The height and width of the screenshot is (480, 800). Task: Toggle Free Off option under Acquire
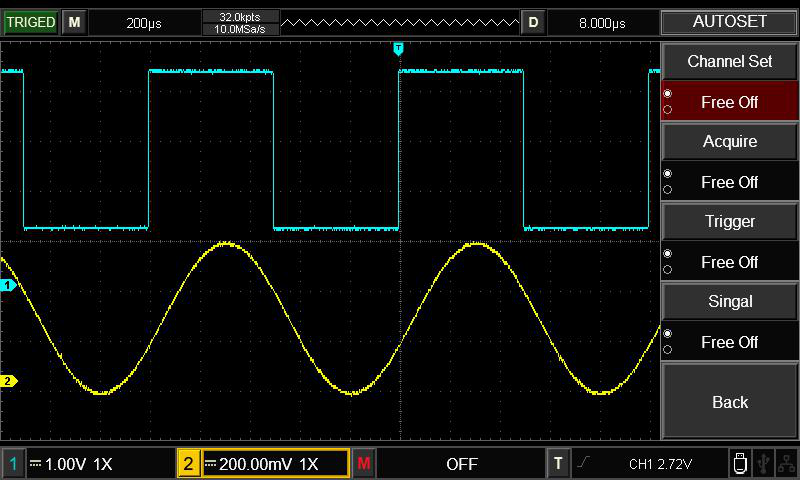730,182
